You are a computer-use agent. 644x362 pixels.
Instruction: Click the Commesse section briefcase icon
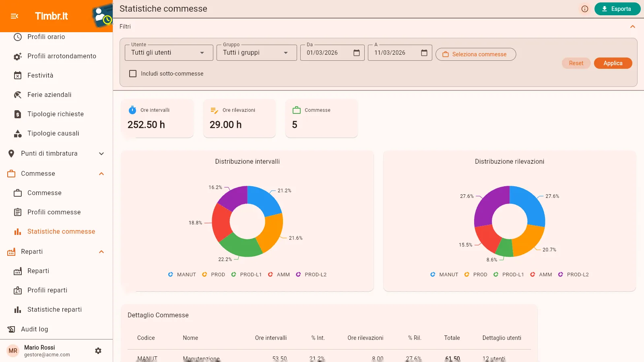pyautogui.click(x=11, y=174)
